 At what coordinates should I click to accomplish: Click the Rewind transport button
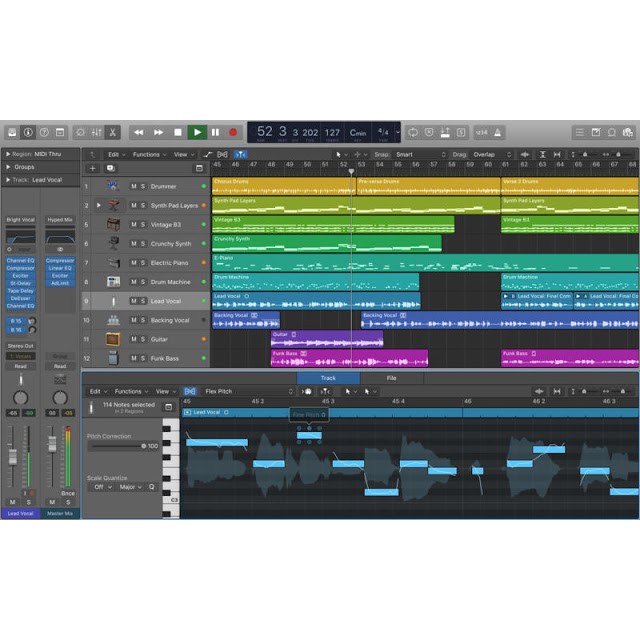(139, 132)
